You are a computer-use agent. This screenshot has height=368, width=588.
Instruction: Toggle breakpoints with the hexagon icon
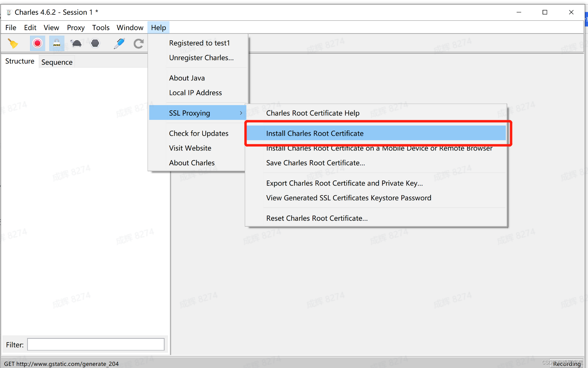[95, 43]
